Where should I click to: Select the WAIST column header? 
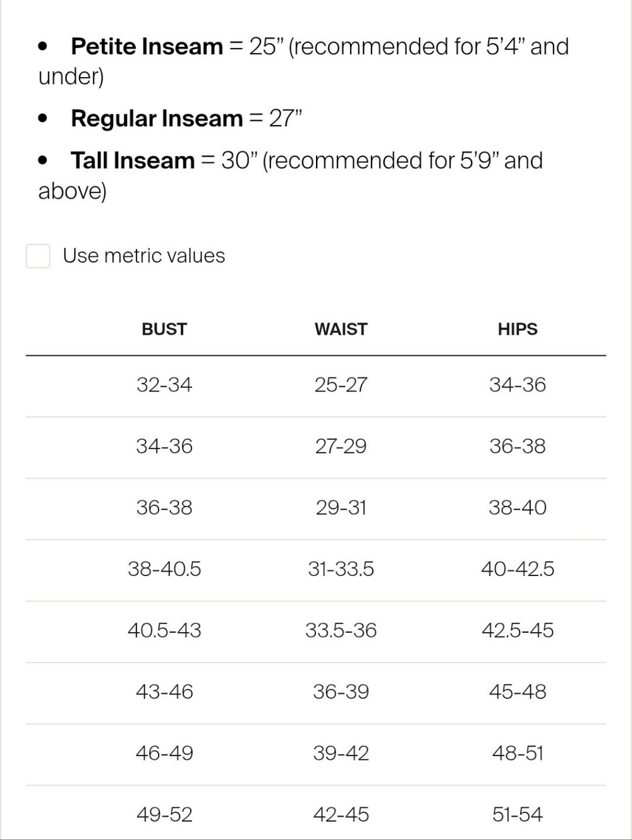click(x=341, y=329)
